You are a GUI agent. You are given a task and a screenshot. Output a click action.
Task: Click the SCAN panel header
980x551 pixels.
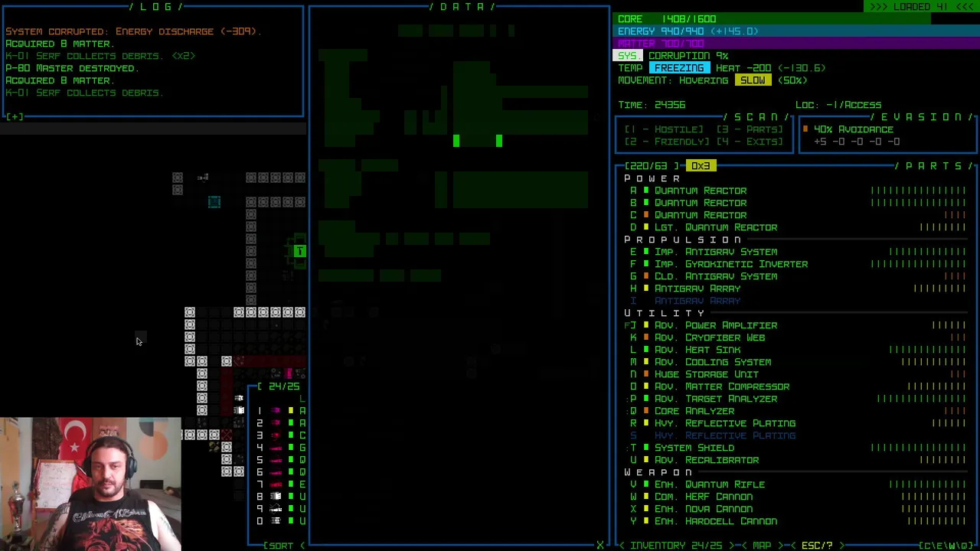tap(756, 117)
